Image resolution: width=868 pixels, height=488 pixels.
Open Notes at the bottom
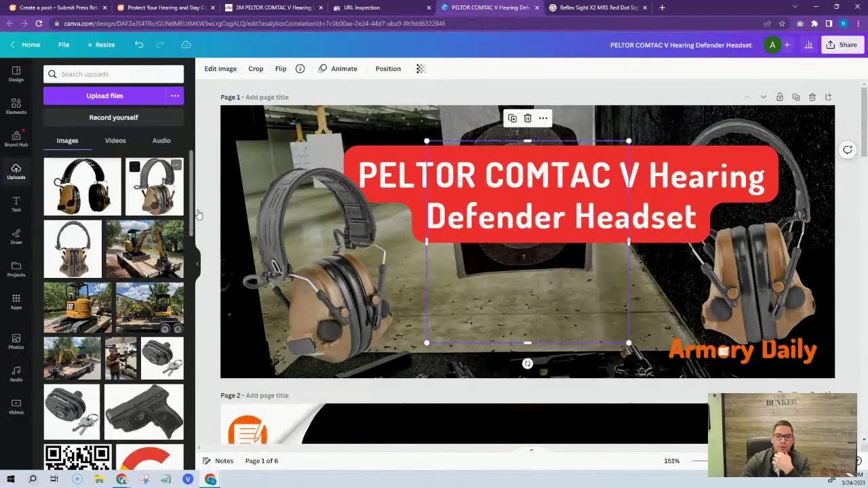(218, 461)
